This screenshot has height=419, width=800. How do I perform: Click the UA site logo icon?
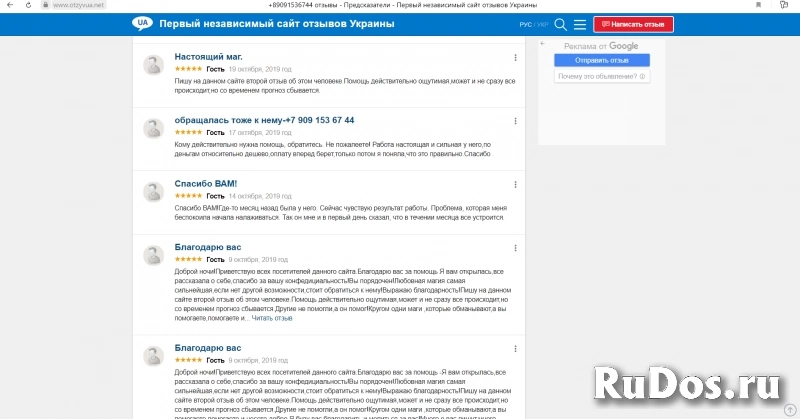[143, 23]
